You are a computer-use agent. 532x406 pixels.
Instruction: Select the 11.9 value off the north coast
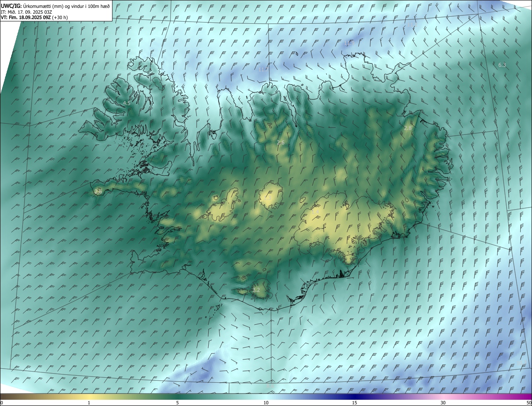coord(349,43)
